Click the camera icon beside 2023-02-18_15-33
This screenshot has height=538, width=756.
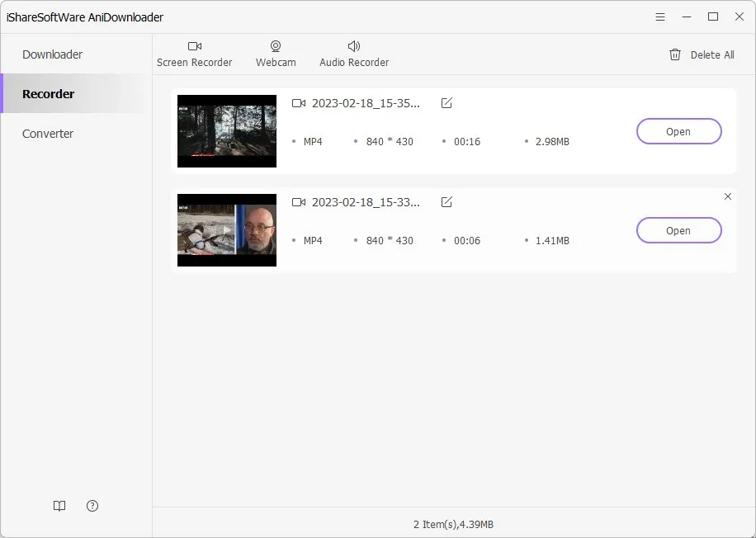[299, 202]
